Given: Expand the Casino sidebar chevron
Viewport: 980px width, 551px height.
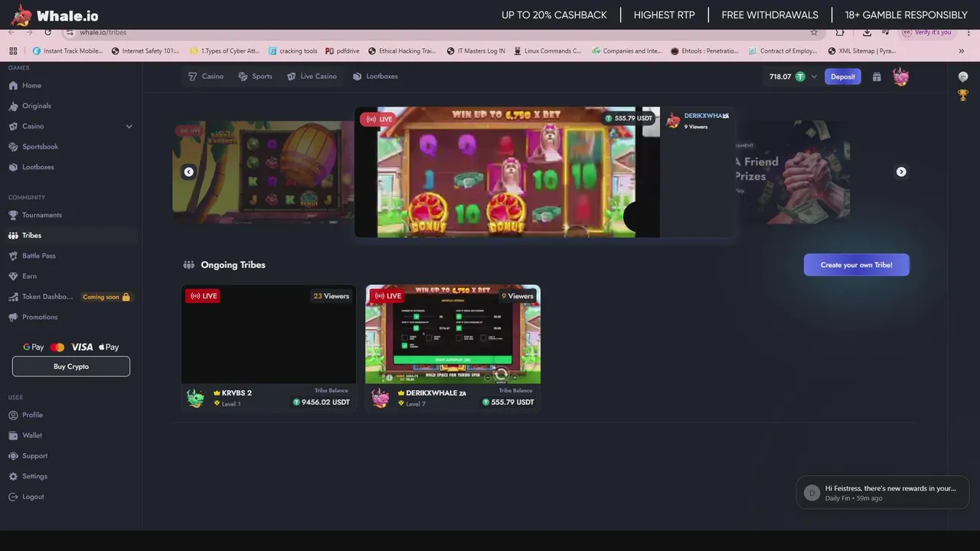Looking at the screenshot, I should (129, 126).
